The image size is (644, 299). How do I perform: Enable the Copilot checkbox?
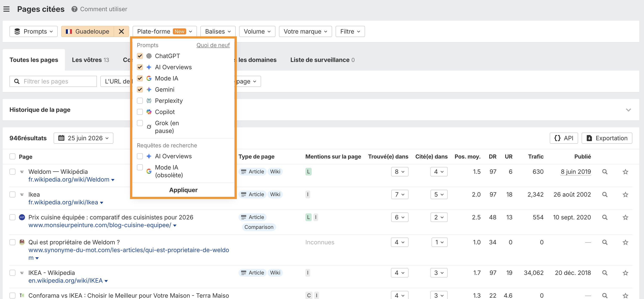tap(140, 112)
